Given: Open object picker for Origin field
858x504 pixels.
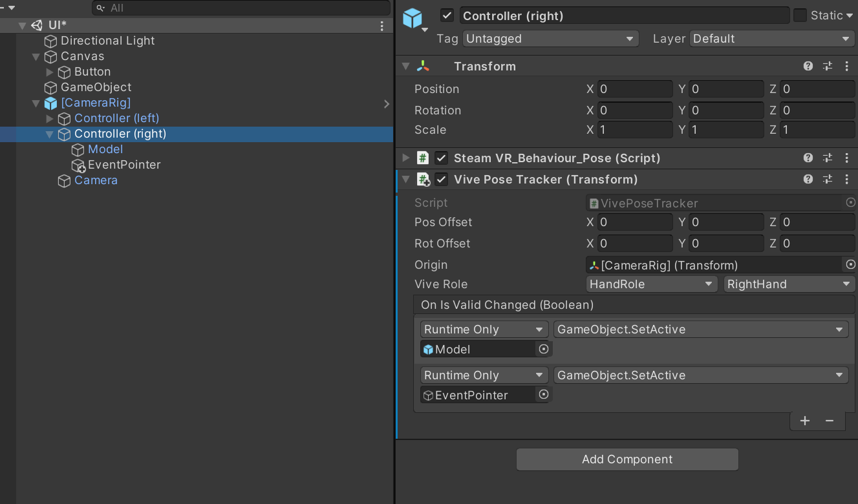Looking at the screenshot, I should pyautogui.click(x=851, y=264).
